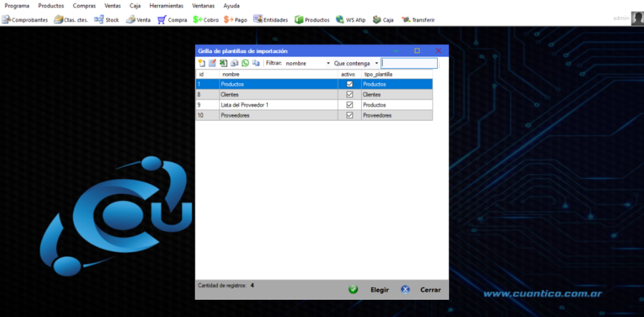Click the filter text input field

pyautogui.click(x=408, y=64)
